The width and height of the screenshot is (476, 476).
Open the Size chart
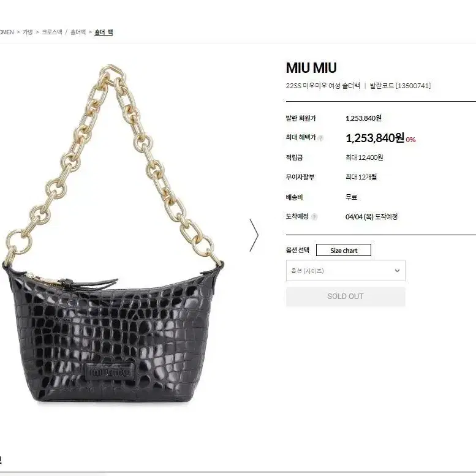344,250
